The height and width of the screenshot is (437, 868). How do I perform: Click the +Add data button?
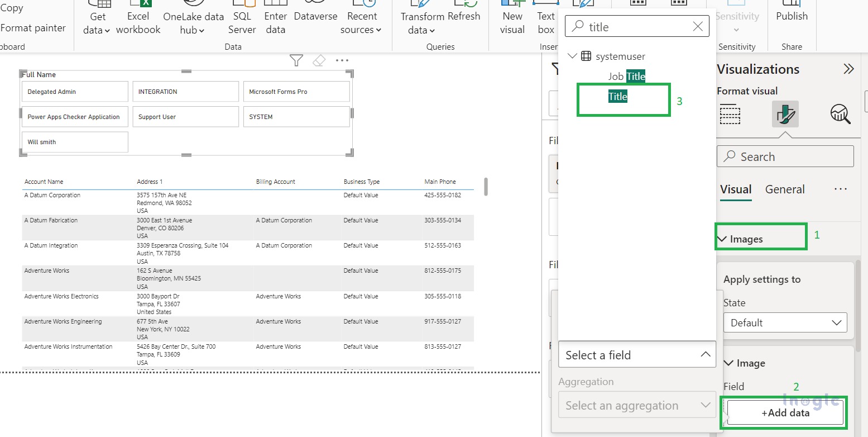click(x=785, y=413)
